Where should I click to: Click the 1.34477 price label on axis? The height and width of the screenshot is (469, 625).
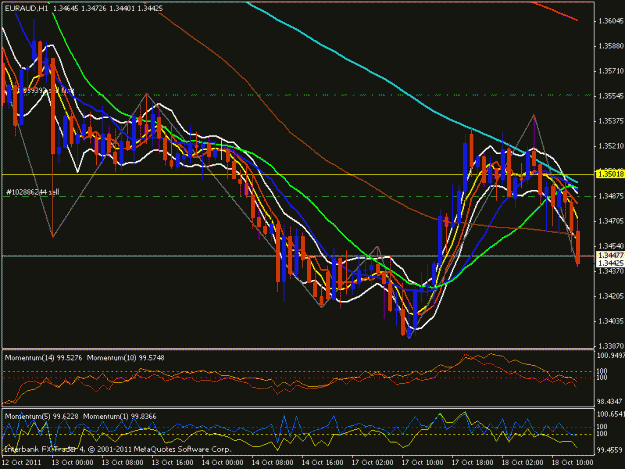610,255
